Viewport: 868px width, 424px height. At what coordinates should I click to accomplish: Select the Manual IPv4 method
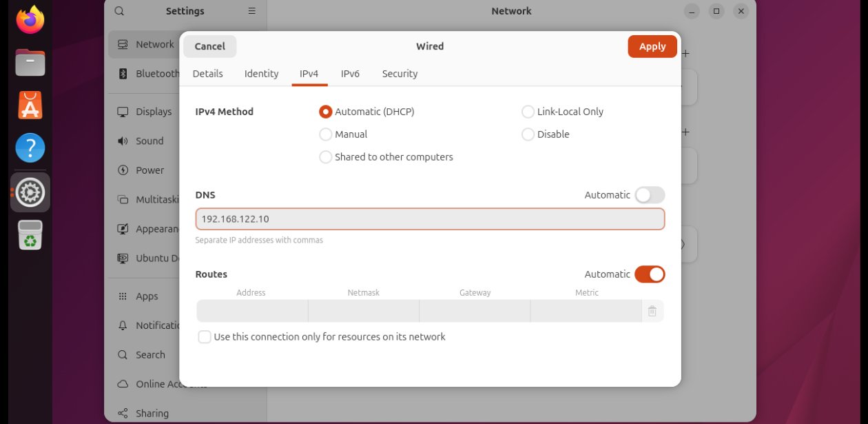tap(326, 134)
